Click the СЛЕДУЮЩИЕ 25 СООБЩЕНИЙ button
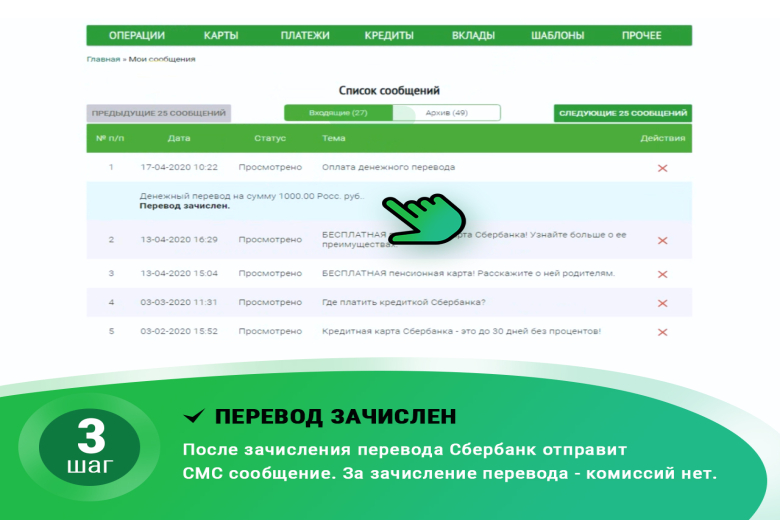 (x=622, y=114)
